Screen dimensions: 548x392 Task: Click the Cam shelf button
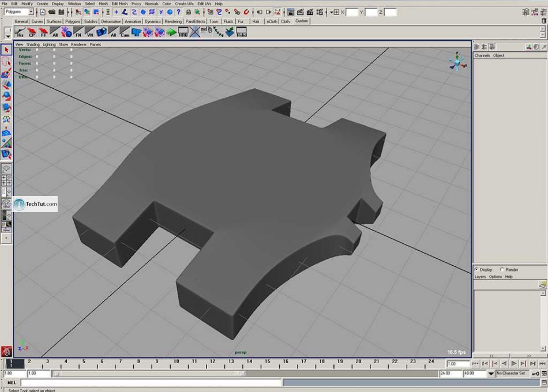pos(125,32)
